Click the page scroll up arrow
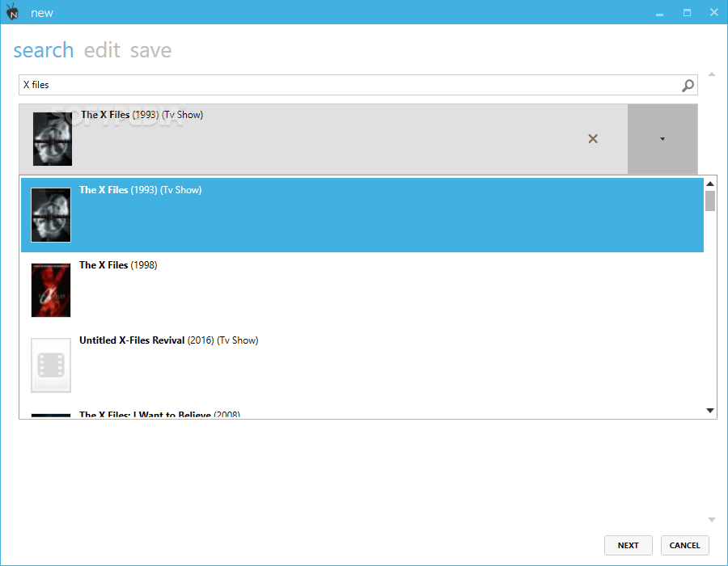Screen dimensions: 728x566 pyautogui.click(x=712, y=74)
